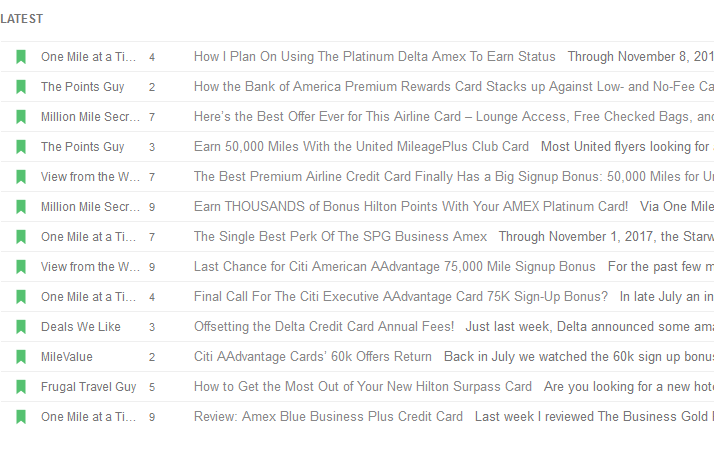The width and height of the screenshot is (714, 455).
Task: Toggle bookmark for United MileagePlus Club Card row
Action: 21,147
